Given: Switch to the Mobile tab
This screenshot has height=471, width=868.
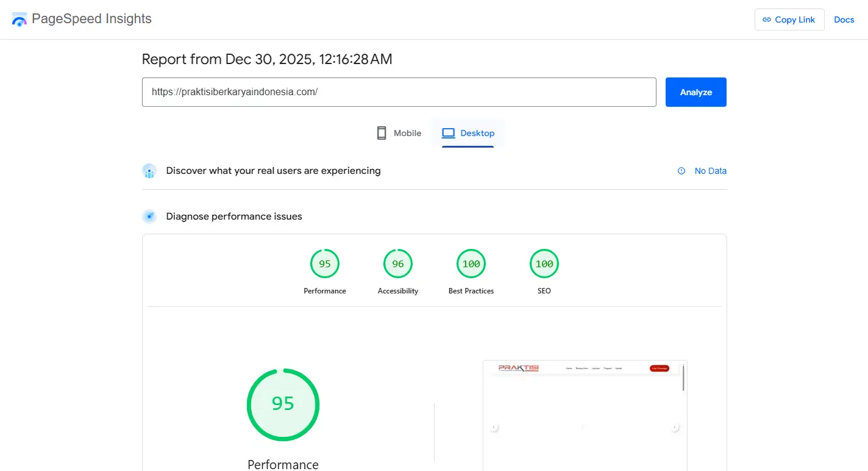Looking at the screenshot, I should [x=399, y=132].
